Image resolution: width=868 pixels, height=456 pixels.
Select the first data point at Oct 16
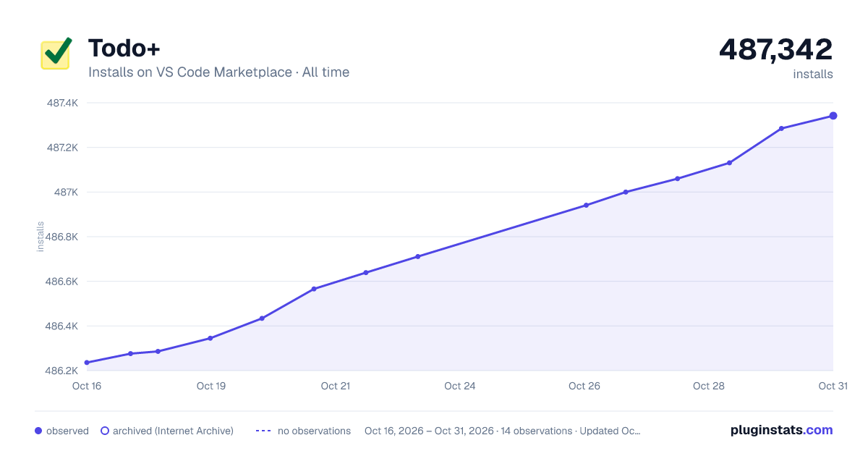[87, 363]
